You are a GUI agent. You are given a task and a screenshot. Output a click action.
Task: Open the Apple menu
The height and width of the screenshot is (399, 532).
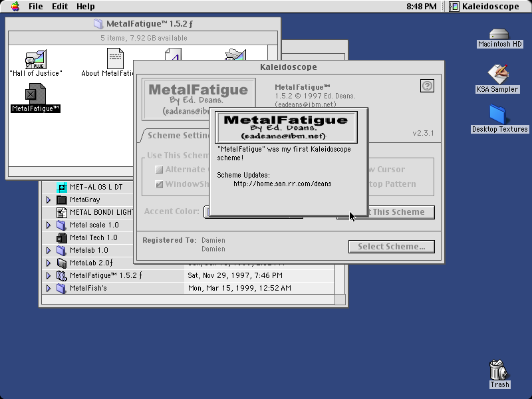click(15, 7)
